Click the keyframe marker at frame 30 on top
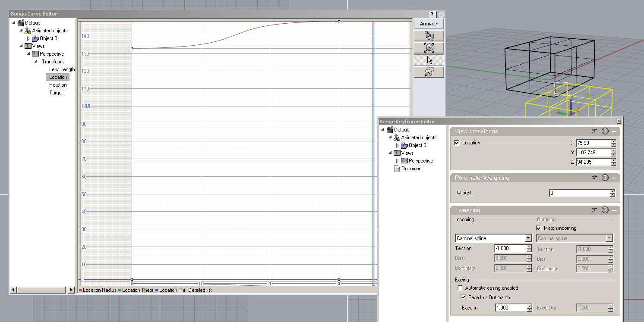Image resolution: width=644 pixels, height=322 pixels. (x=339, y=21)
